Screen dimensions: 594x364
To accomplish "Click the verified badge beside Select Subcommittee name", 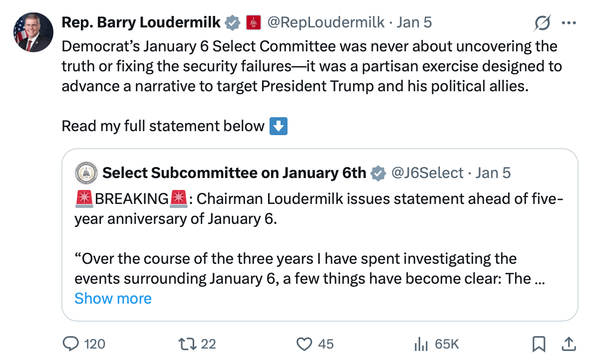I will pyautogui.click(x=379, y=173).
